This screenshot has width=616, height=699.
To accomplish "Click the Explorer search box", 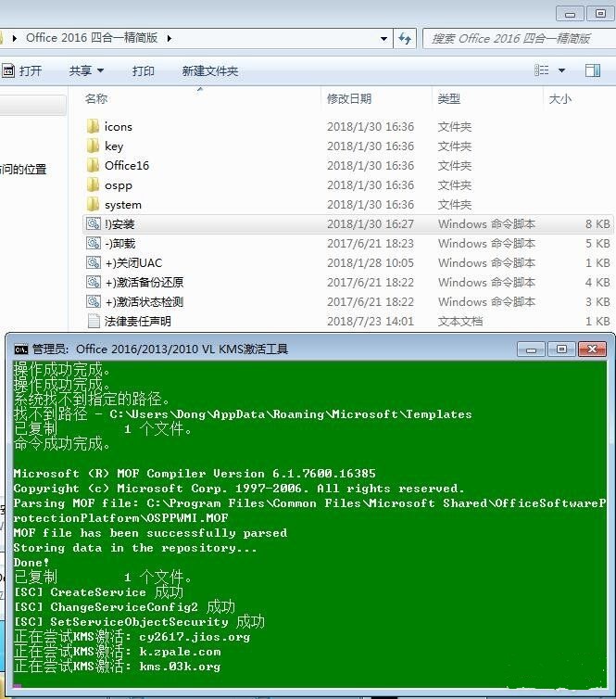I will point(520,38).
